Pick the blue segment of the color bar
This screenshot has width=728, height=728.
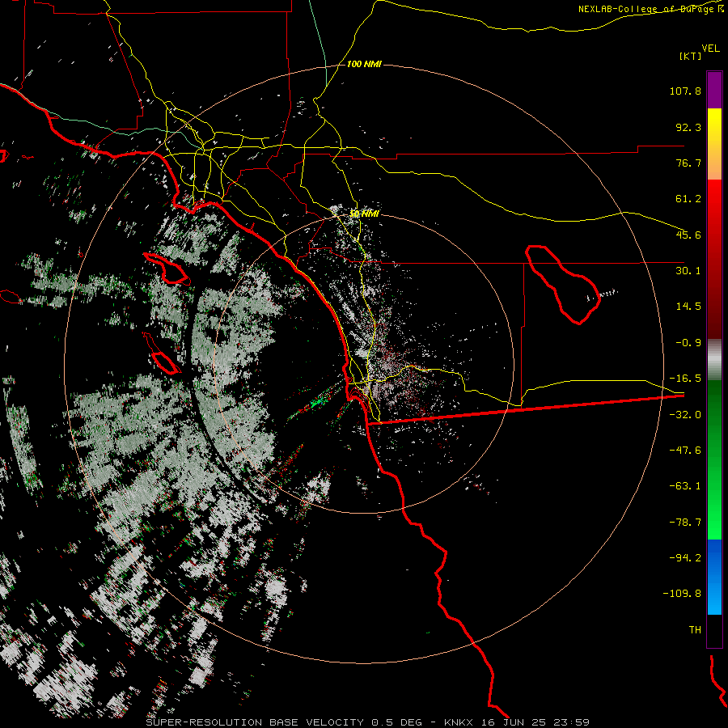click(x=714, y=557)
